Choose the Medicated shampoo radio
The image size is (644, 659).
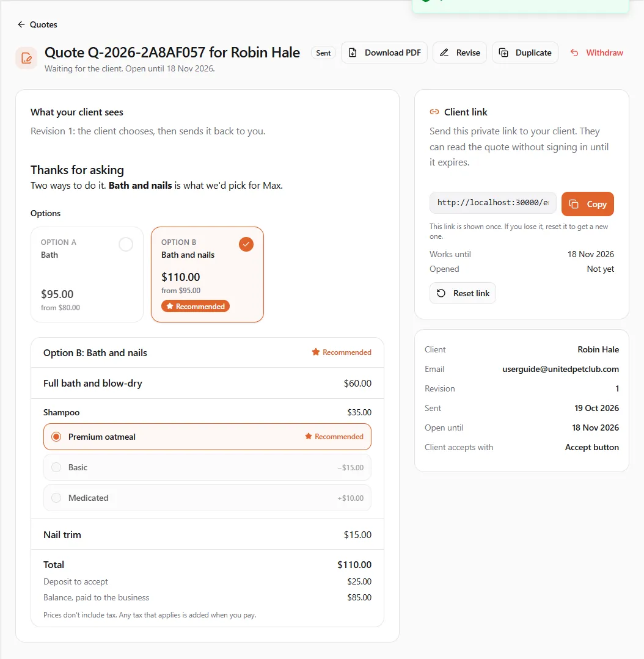pos(56,498)
